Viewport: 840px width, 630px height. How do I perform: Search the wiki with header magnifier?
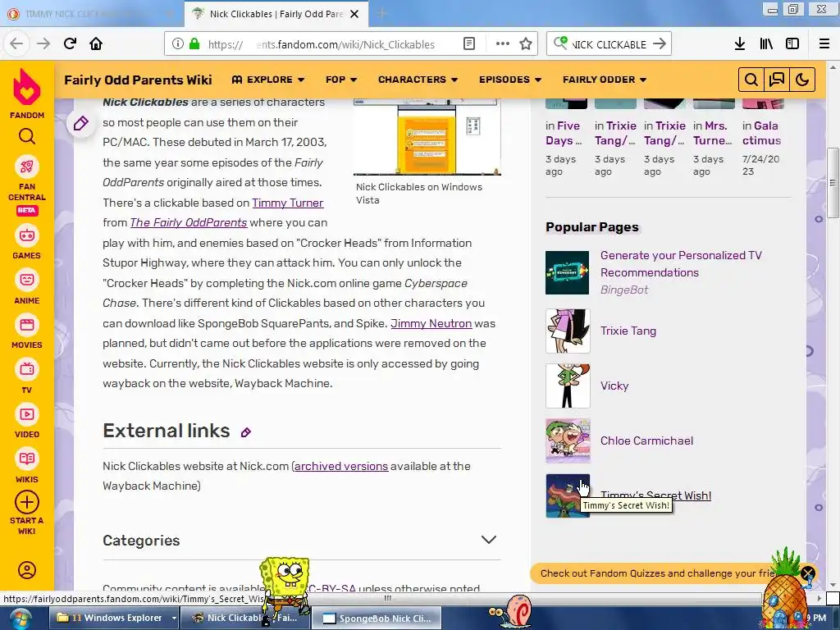pyautogui.click(x=751, y=80)
